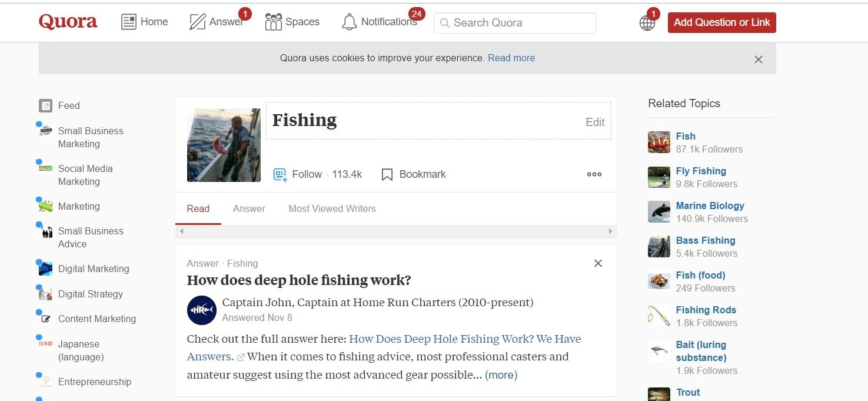Image resolution: width=868 pixels, height=401 pixels.
Task: Open the topic three-dots more menu
Action: [x=594, y=174]
